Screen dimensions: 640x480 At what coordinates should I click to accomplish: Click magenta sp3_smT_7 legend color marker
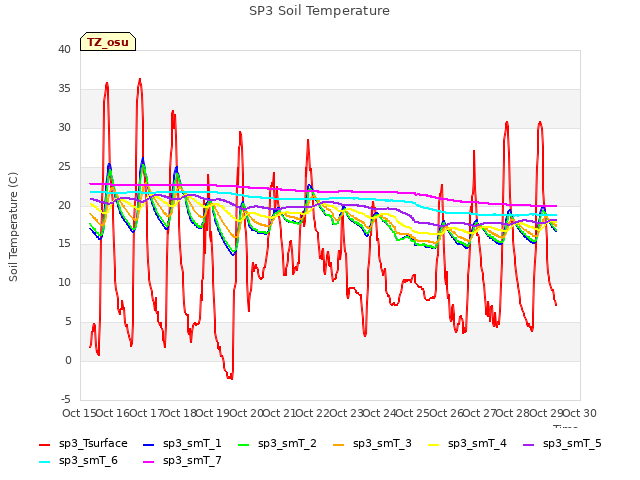pyautogui.click(x=149, y=462)
